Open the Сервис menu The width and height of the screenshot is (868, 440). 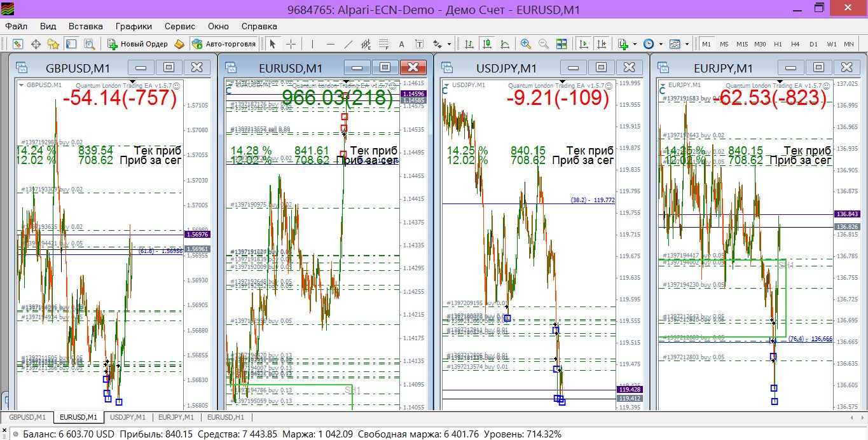(x=180, y=26)
